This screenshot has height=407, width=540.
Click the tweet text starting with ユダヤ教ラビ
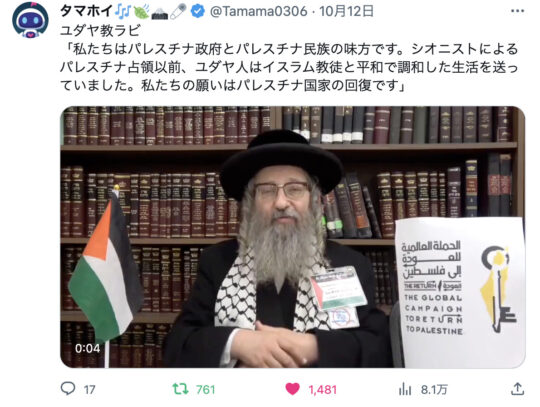coord(289,58)
